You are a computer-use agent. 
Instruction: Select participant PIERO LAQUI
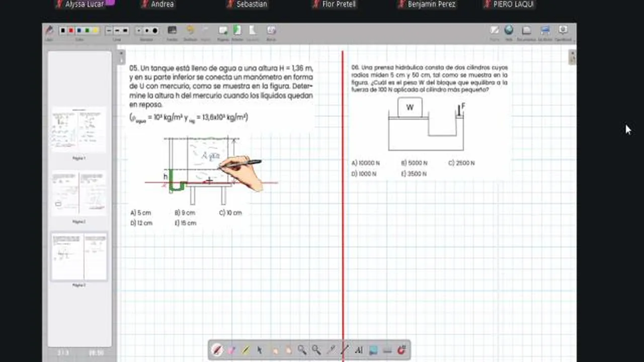tap(509, 4)
